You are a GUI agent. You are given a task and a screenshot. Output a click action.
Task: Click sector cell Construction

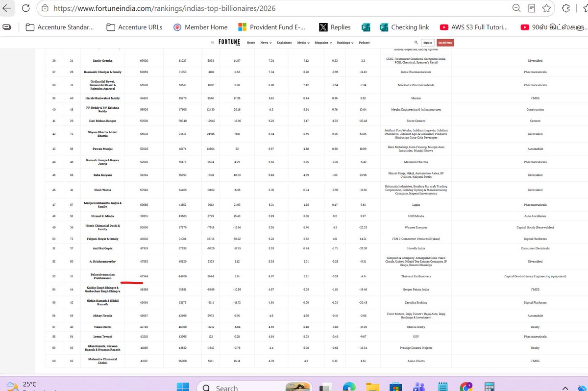click(x=535, y=109)
